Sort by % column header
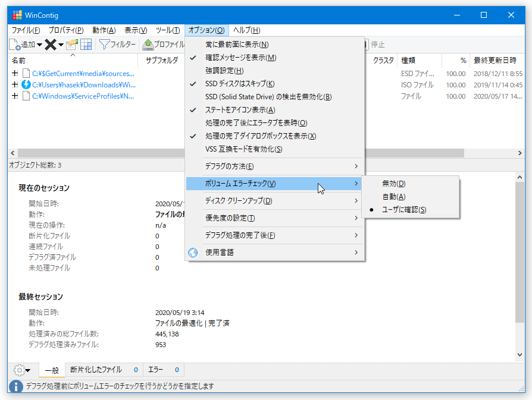This screenshot has height=400, width=532. (456, 61)
